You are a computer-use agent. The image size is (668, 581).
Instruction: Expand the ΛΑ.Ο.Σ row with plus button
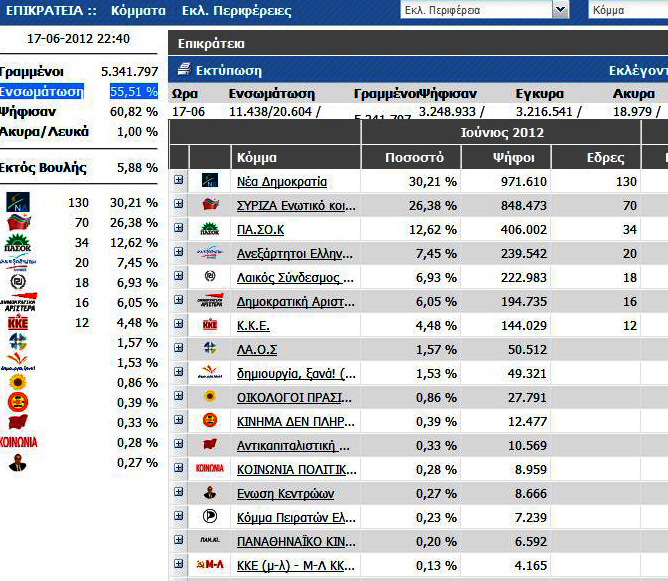pyautogui.click(x=179, y=349)
